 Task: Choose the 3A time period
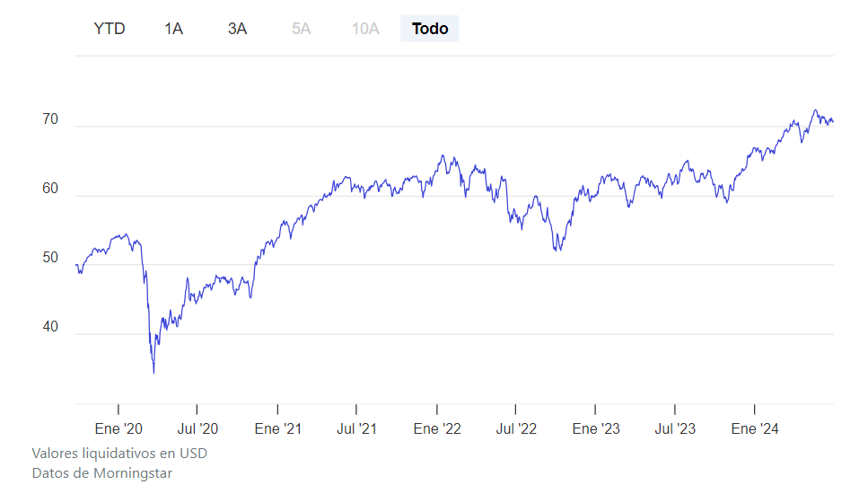pos(237,29)
